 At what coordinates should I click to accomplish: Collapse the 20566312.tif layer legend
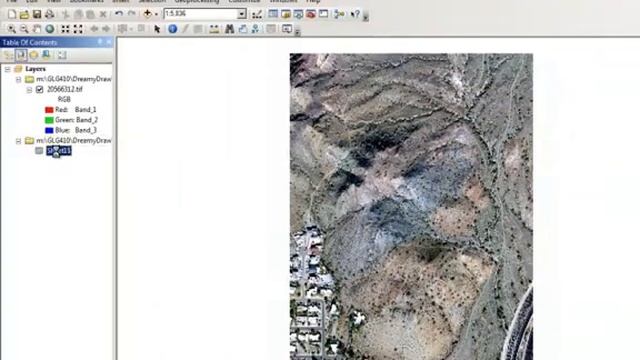pos(29,89)
